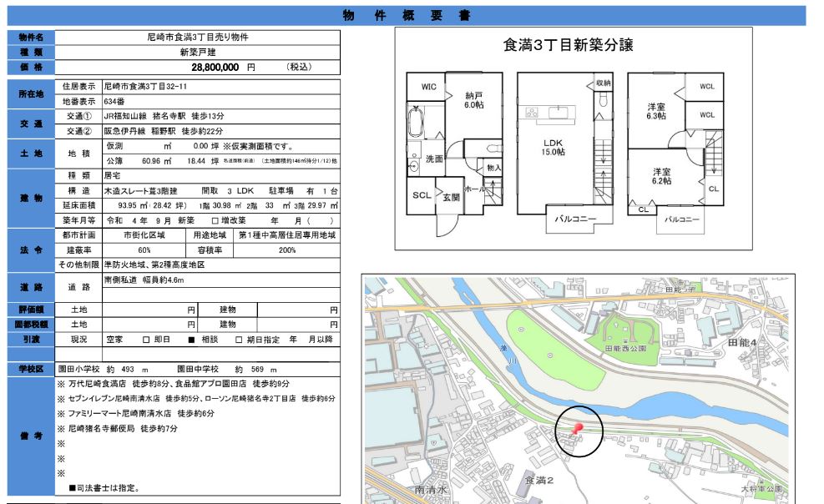Click the 物件概要書 title banner

click(407, 15)
